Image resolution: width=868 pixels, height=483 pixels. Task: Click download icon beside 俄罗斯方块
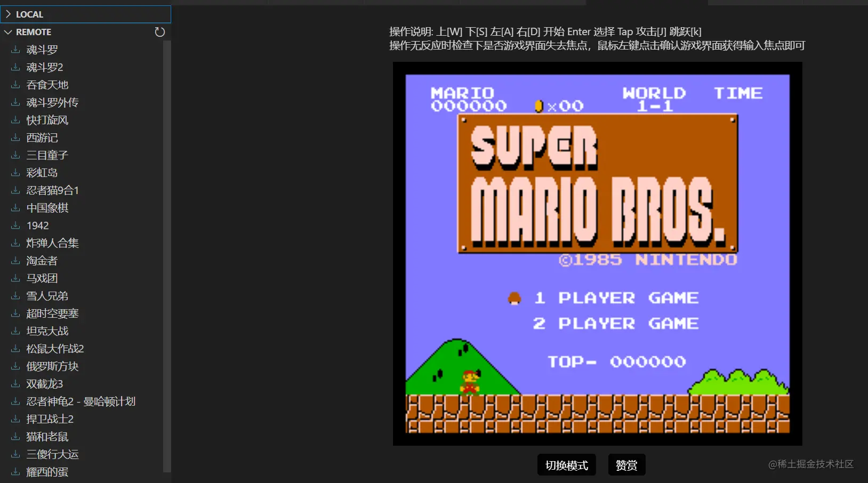click(x=15, y=366)
